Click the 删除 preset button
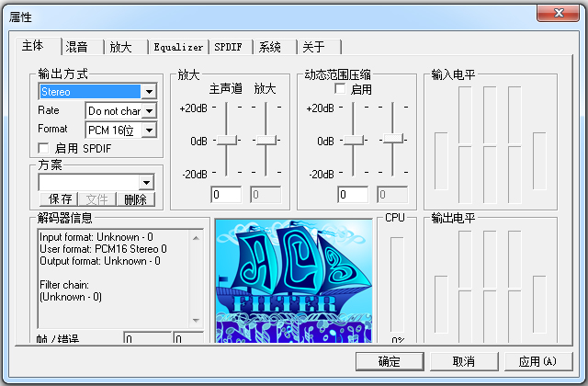The height and width of the screenshot is (386, 588). (135, 199)
